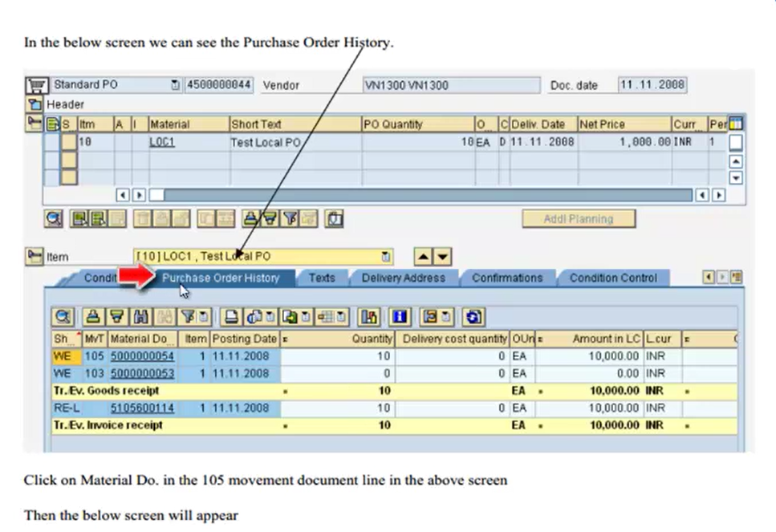Click the Delivery cost quantity column header
Image resolution: width=776 pixels, height=532 pixels.
pos(453,339)
